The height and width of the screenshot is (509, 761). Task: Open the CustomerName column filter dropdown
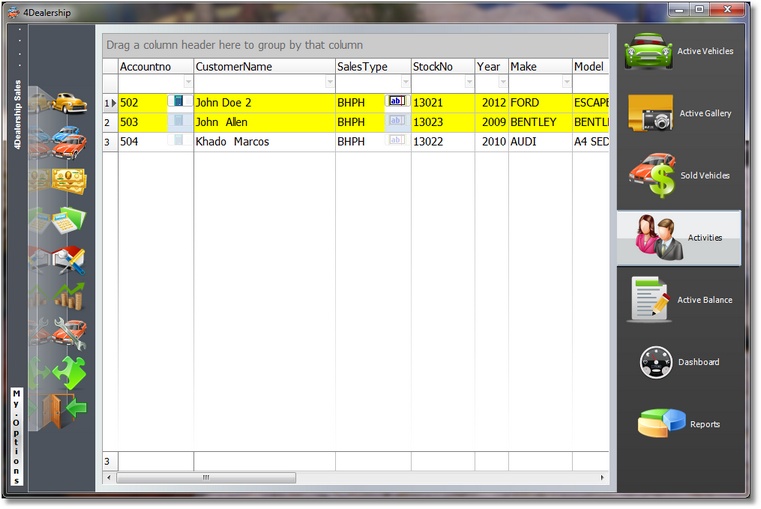coord(329,84)
